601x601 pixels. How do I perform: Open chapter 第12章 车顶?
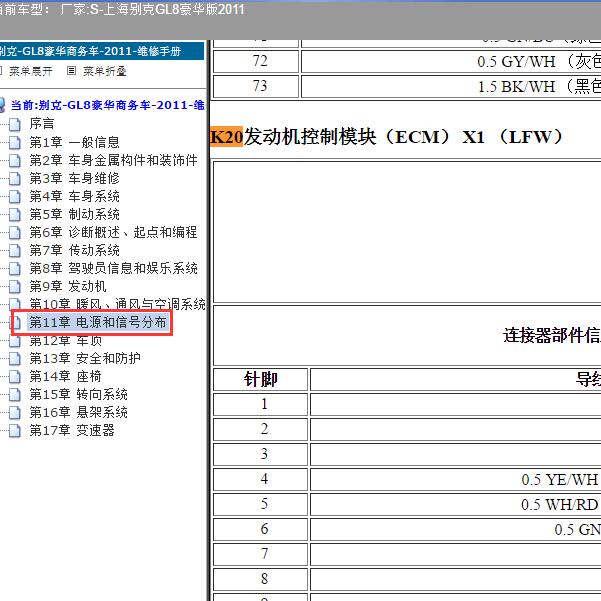click(x=66, y=340)
